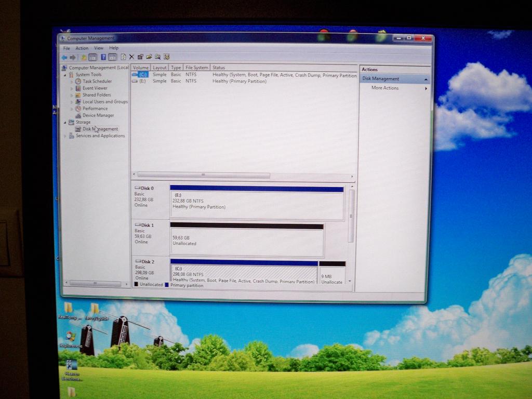Click the Refresh page icon in the toolbar
The height and width of the screenshot is (399, 532).
pos(123,57)
